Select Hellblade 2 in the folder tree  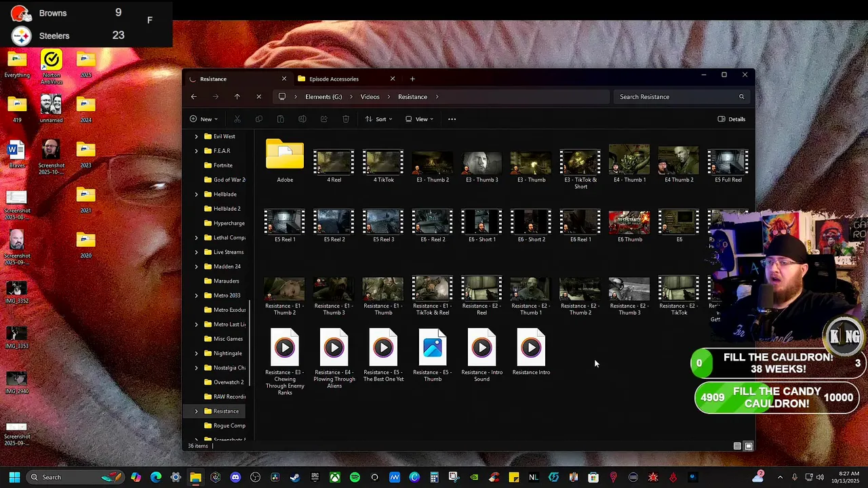click(226, 209)
